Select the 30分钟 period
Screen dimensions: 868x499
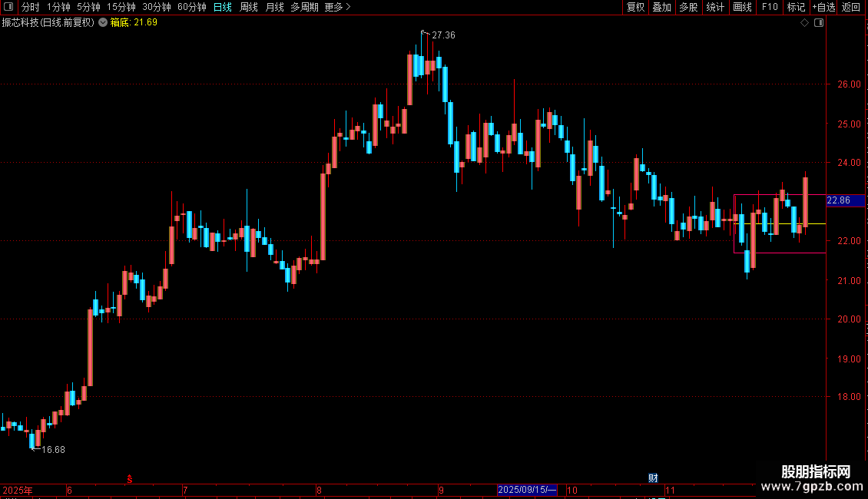pyautogui.click(x=157, y=7)
